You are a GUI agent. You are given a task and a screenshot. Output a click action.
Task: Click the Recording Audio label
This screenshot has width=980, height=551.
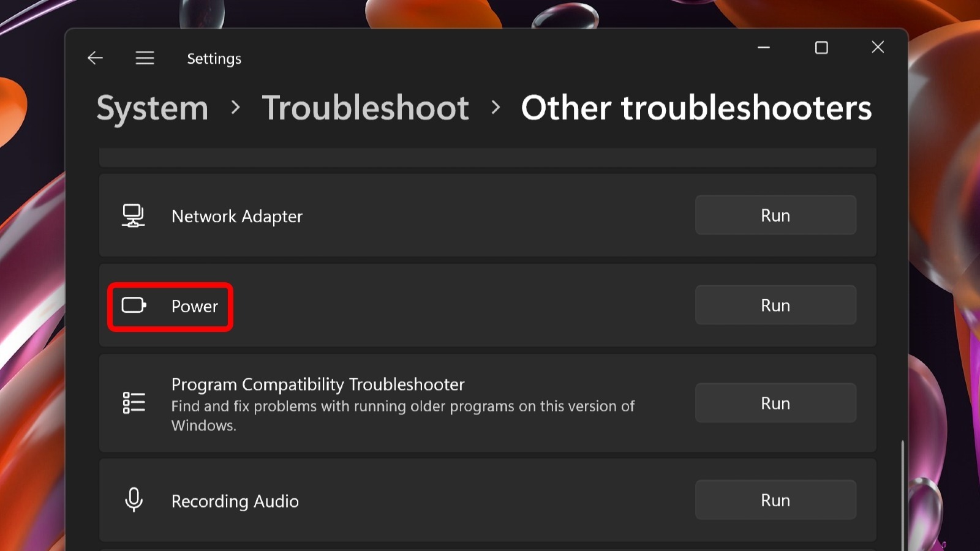coord(235,501)
